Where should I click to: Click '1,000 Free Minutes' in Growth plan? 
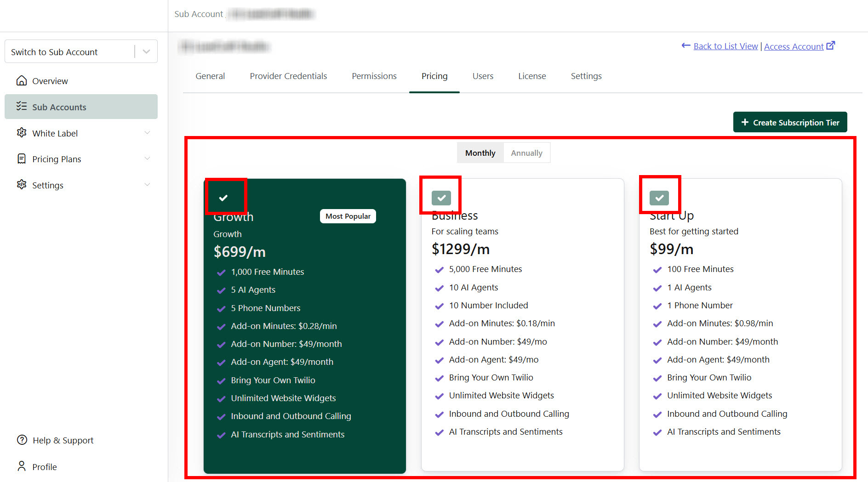[268, 272]
